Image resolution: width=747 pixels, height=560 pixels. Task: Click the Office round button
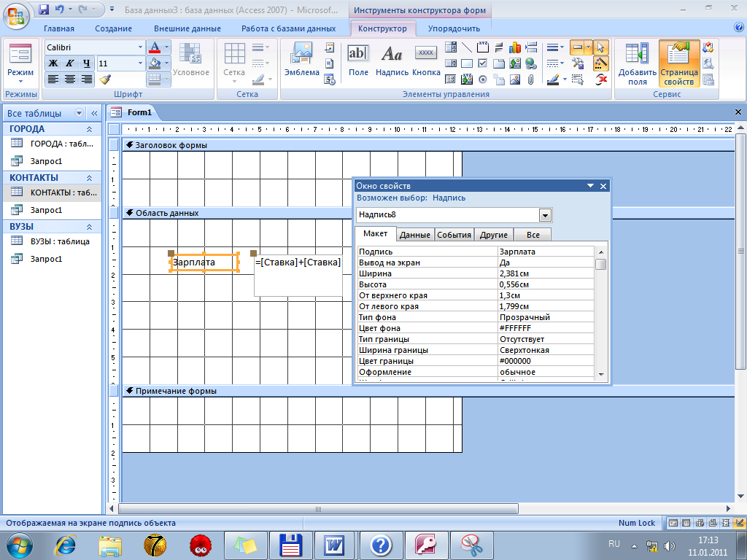tap(16, 15)
